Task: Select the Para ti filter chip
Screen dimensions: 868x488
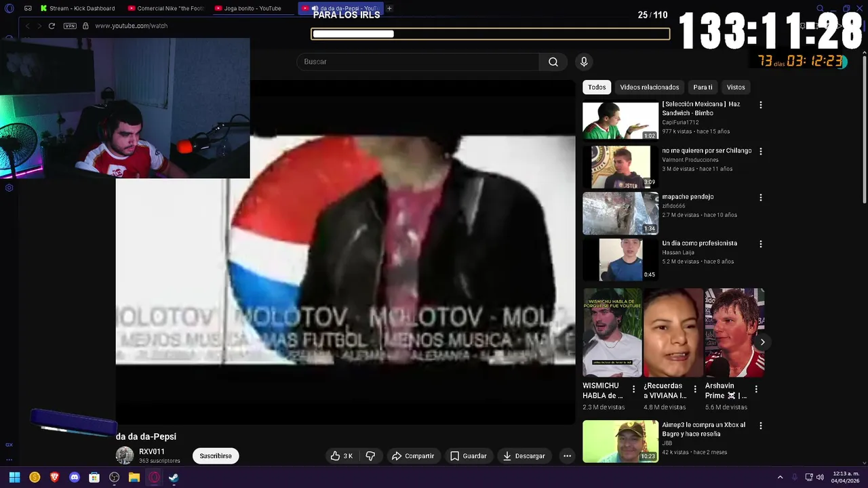Action: [703, 87]
